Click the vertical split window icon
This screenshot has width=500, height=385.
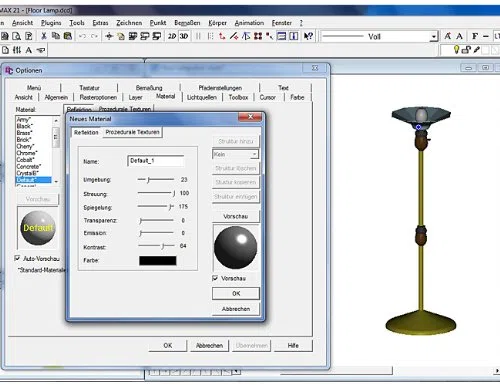point(294,36)
